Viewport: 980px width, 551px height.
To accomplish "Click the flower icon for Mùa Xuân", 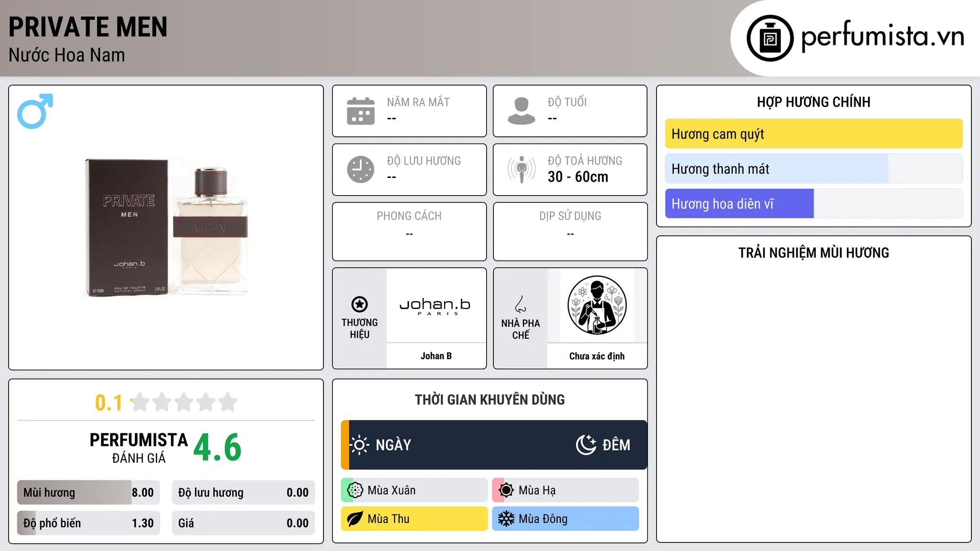I will point(355,490).
